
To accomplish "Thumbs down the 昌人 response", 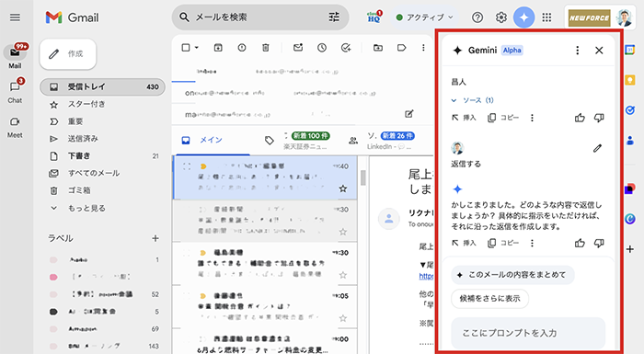I will (x=599, y=118).
